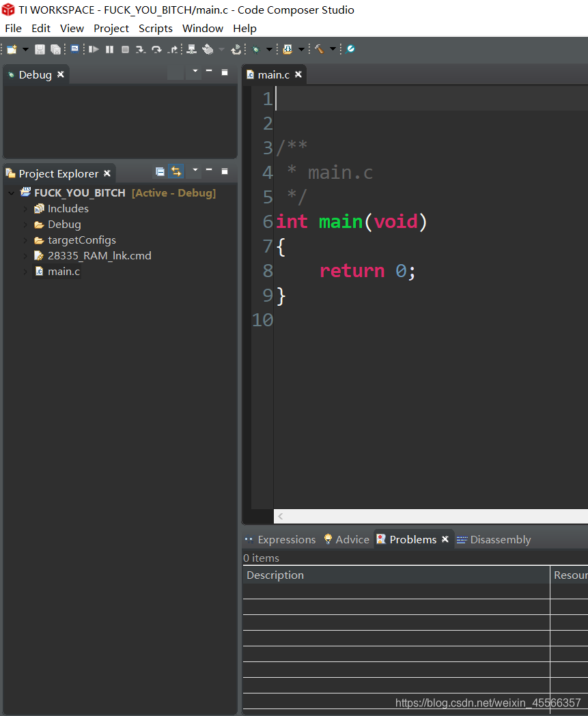Select the targetConfigs folder
The width and height of the screenshot is (588, 716).
point(82,240)
